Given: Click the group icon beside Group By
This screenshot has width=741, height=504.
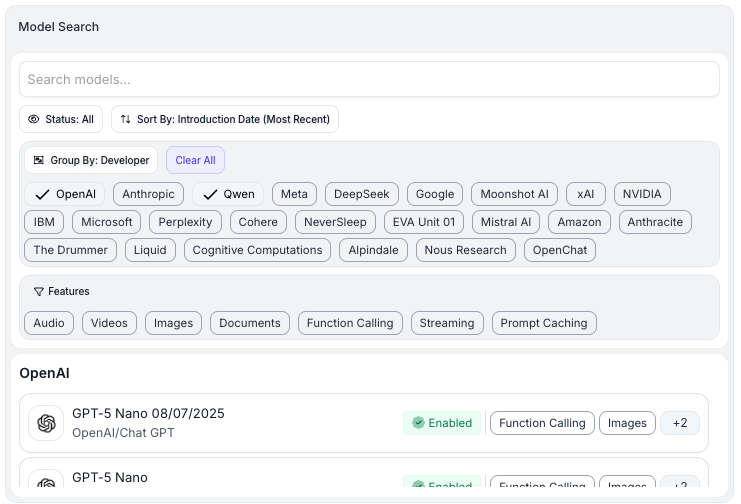Looking at the screenshot, I should (39, 160).
